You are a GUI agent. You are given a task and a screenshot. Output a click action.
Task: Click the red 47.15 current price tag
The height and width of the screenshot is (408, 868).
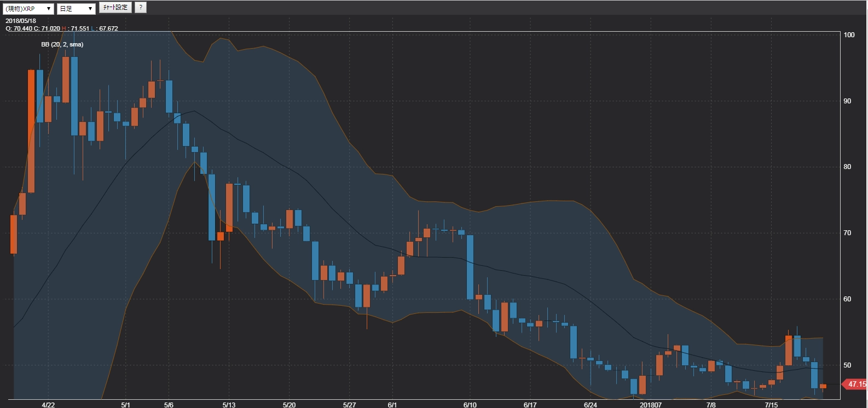click(x=856, y=384)
